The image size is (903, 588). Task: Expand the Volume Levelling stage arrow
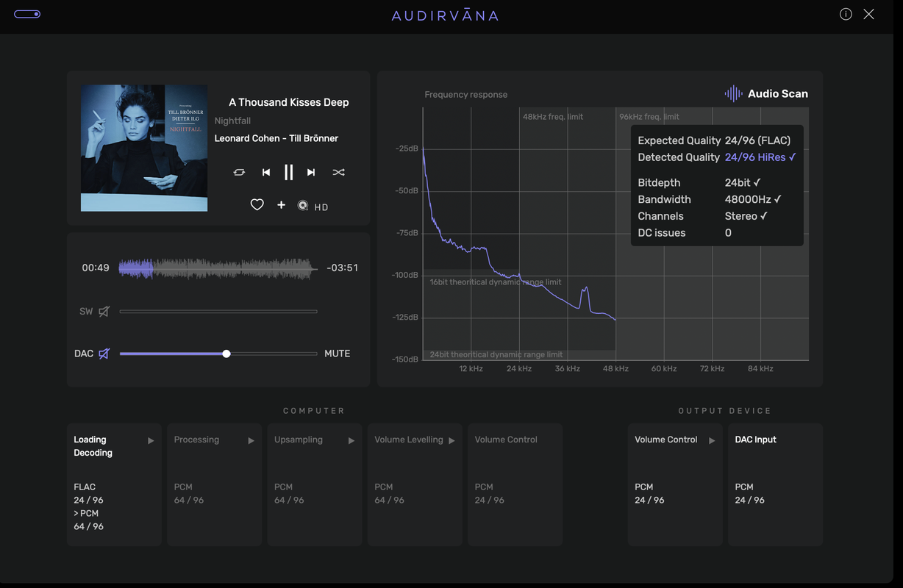tap(451, 441)
